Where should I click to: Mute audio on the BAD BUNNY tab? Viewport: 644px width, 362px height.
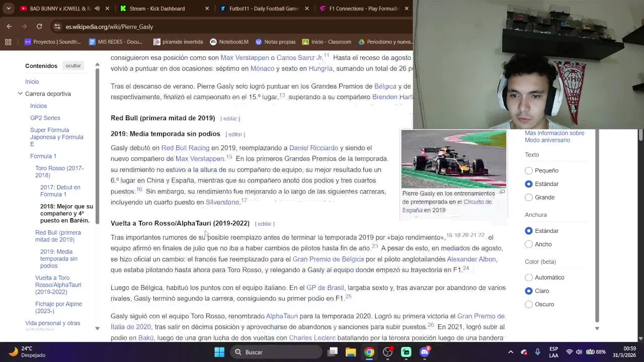97,9
